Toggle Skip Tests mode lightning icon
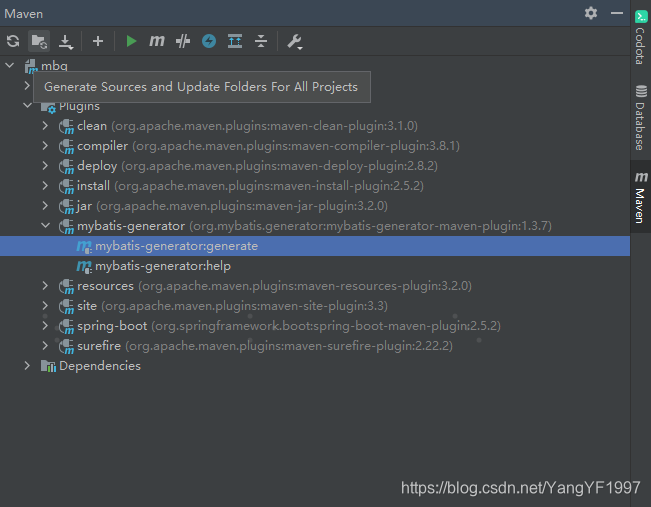 click(x=209, y=41)
